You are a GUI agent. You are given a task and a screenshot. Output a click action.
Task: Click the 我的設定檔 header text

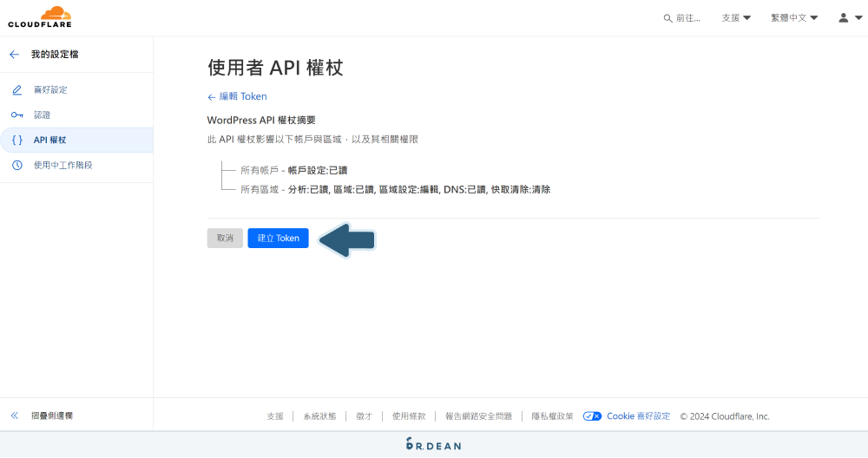(55, 54)
